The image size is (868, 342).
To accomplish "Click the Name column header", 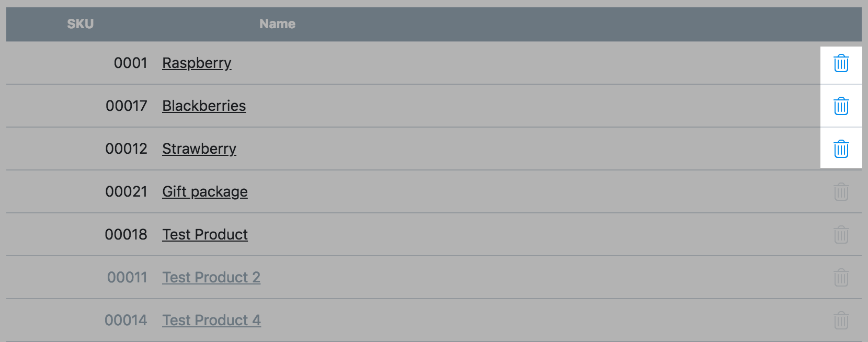I will coord(277,24).
